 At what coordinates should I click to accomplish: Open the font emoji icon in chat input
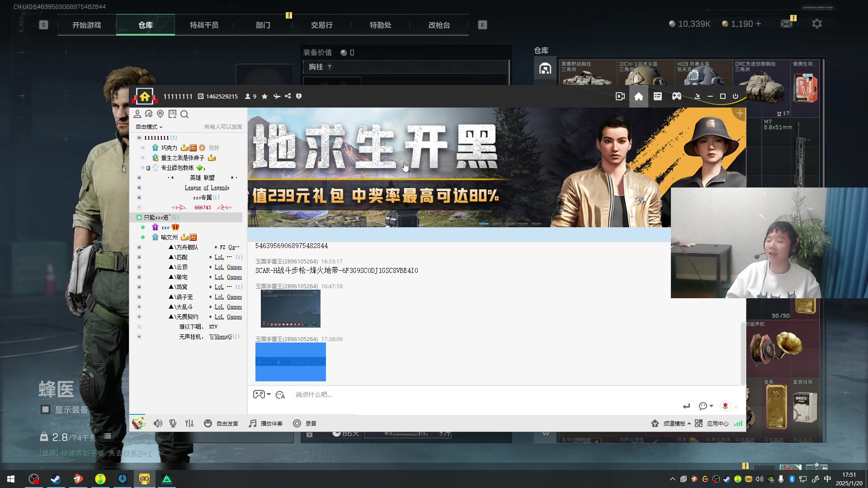pyautogui.click(x=280, y=395)
